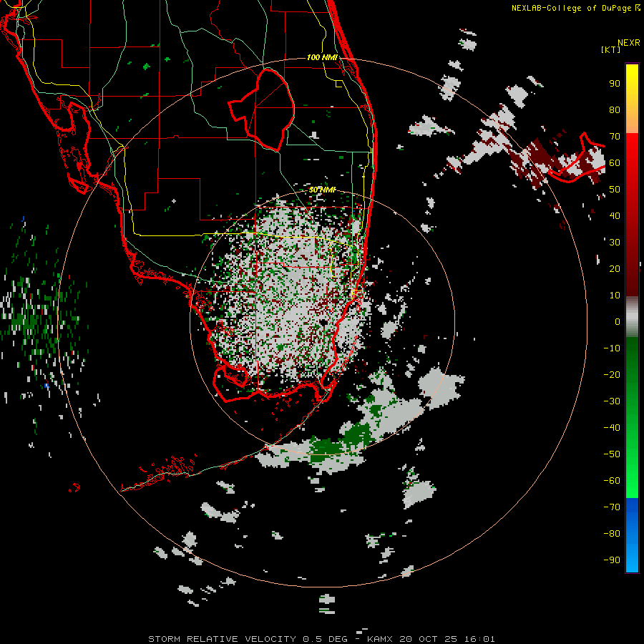Select the 100 NMI range ring label
Viewport: 644px width, 644px height.
(322, 57)
